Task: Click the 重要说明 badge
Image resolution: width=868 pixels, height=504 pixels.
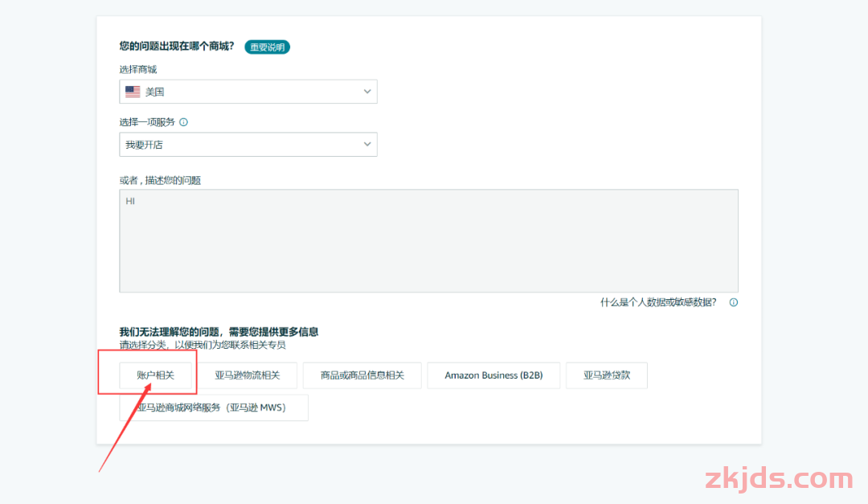Action: pos(267,47)
